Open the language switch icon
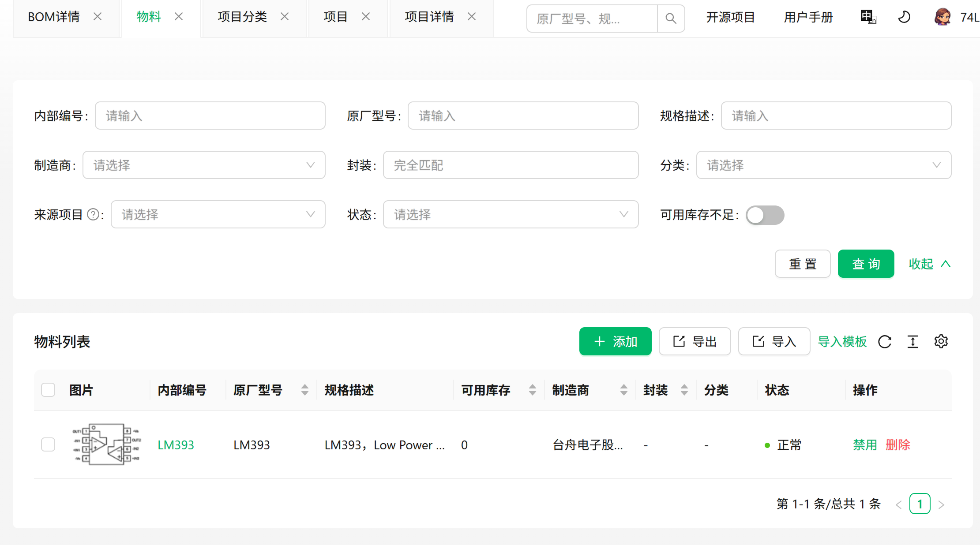 click(868, 17)
